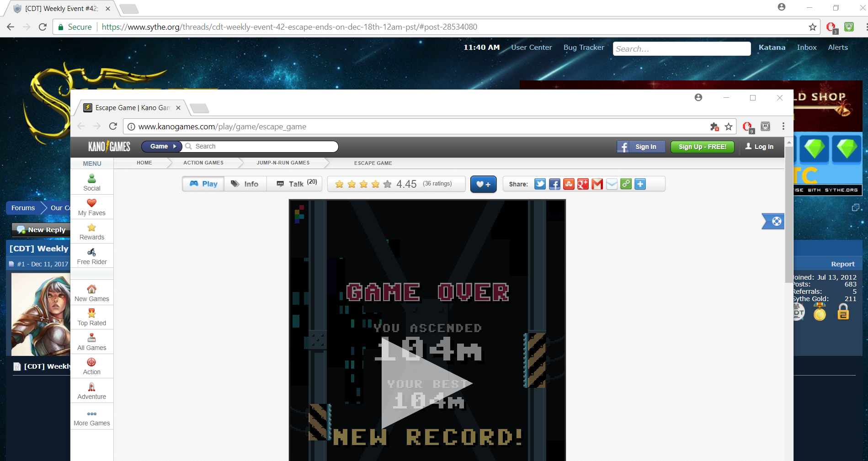Switch to the Info tab
The width and height of the screenshot is (868, 461).
pyautogui.click(x=245, y=184)
